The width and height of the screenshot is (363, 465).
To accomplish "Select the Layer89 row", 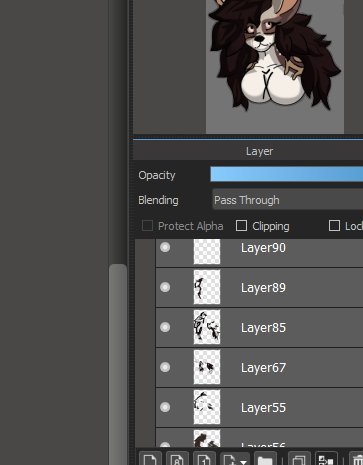I will pyautogui.click(x=259, y=287).
